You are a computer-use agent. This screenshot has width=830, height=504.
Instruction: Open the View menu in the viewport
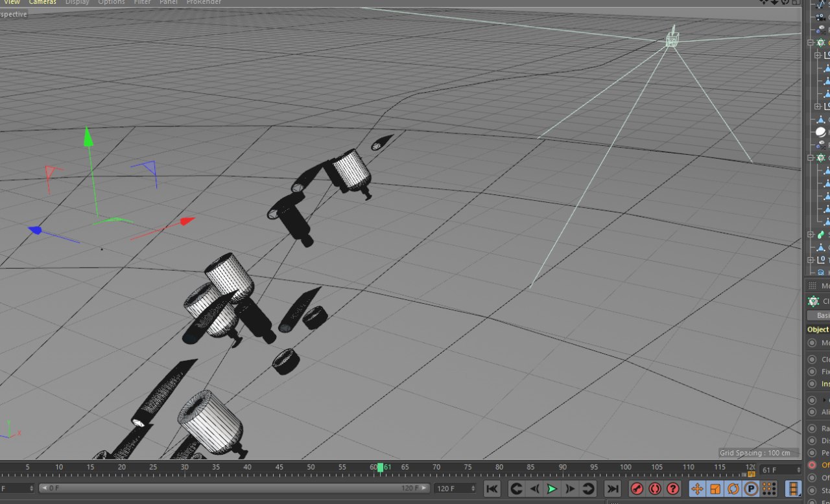[12, 2]
